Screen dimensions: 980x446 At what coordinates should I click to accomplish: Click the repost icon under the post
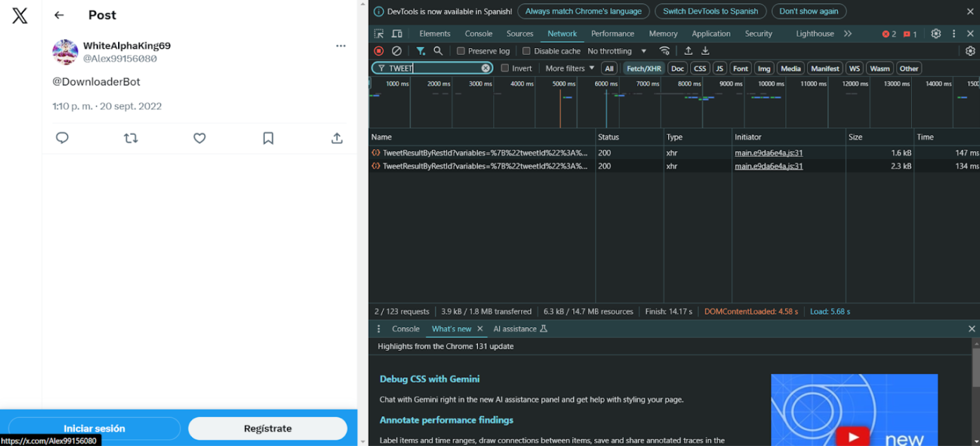tap(131, 138)
